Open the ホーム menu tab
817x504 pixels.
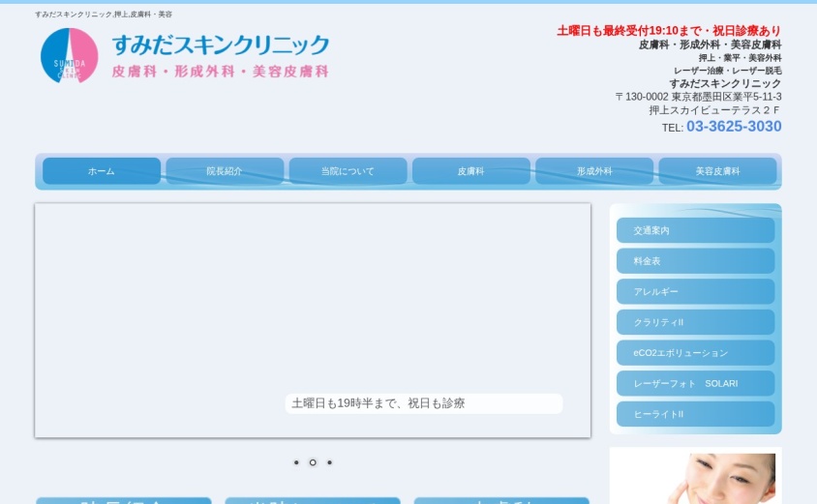[102, 171]
